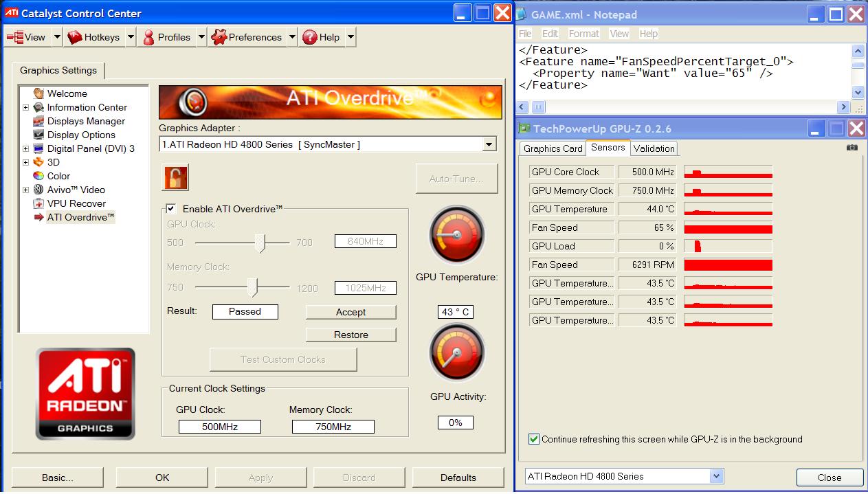Select Digital Panel (DVI) 3 item
This screenshot has width=868, height=494.
click(91, 148)
